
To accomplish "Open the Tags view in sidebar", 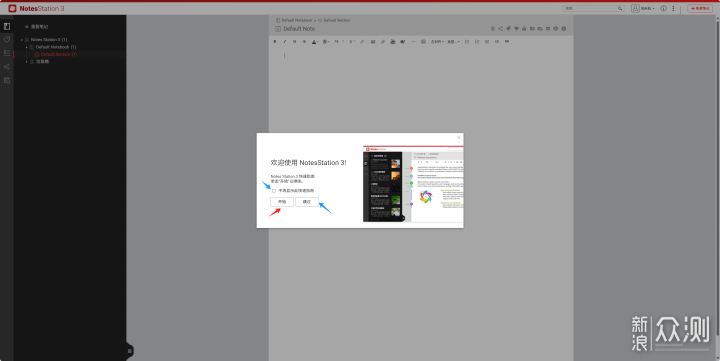I will click(7, 39).
